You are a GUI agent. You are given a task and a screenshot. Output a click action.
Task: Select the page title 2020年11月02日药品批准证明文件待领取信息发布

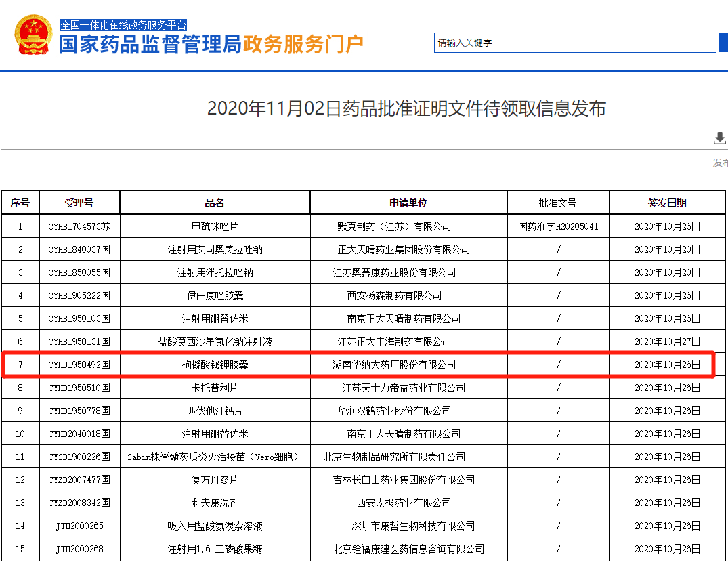[x=406, y=108]
